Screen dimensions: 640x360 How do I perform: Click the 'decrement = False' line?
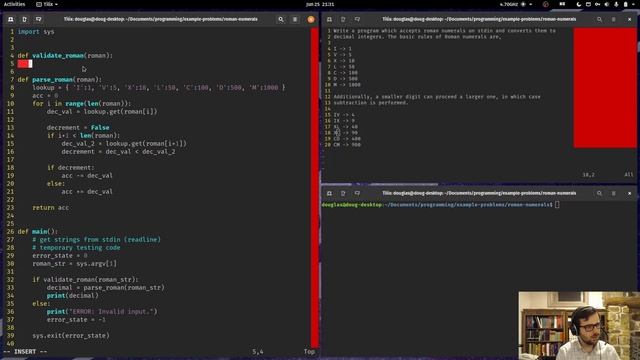pyautogui.click(x=78, y=127)
